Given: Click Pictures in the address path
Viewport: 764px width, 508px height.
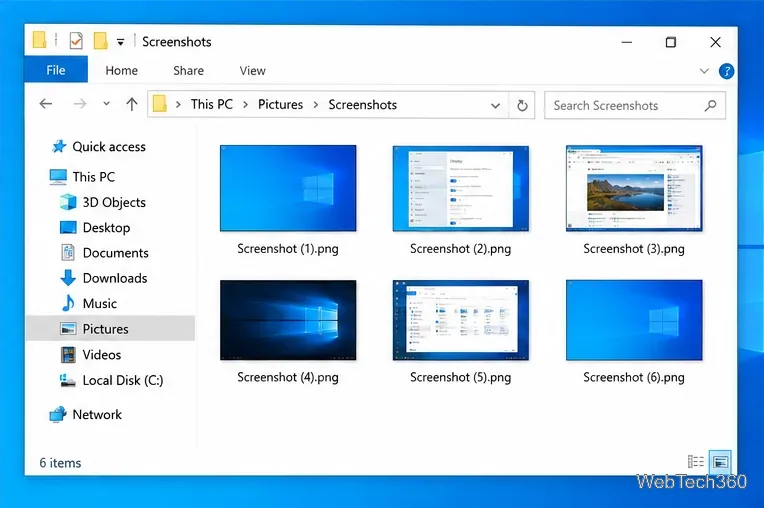Looking at the screenshot, I should (x=280, y=104).
